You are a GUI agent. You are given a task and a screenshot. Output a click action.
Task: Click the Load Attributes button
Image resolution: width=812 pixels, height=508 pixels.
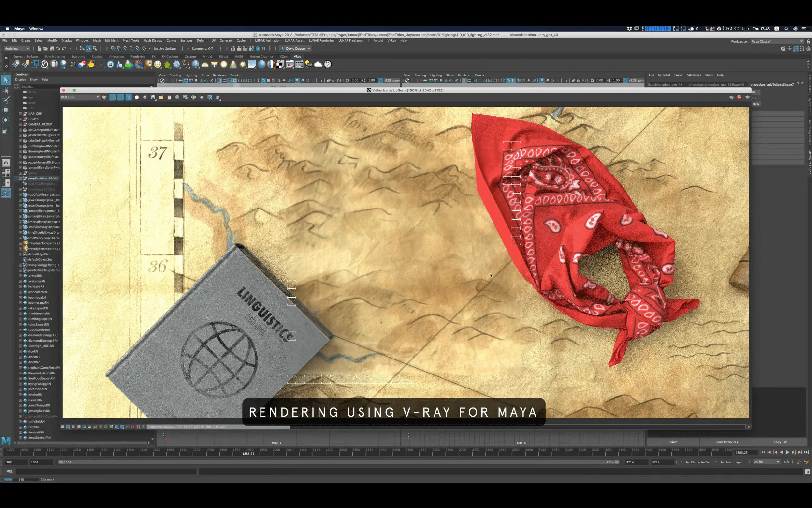(726, 442)
